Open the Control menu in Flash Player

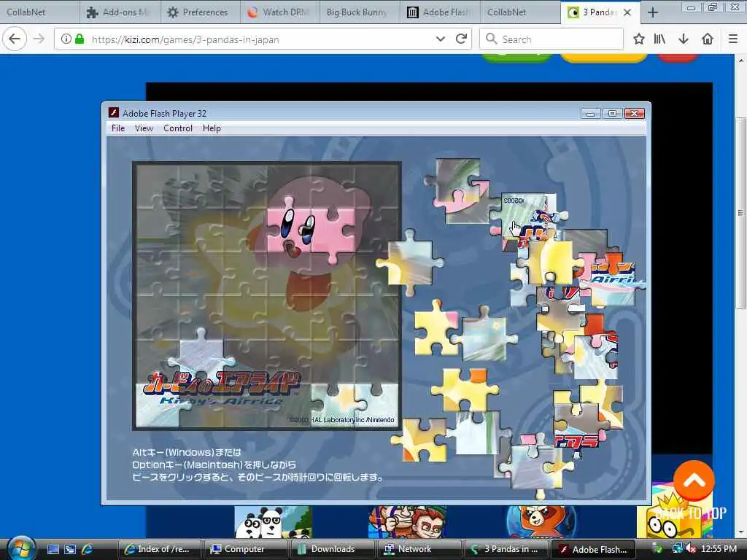[x=178, y=128]
